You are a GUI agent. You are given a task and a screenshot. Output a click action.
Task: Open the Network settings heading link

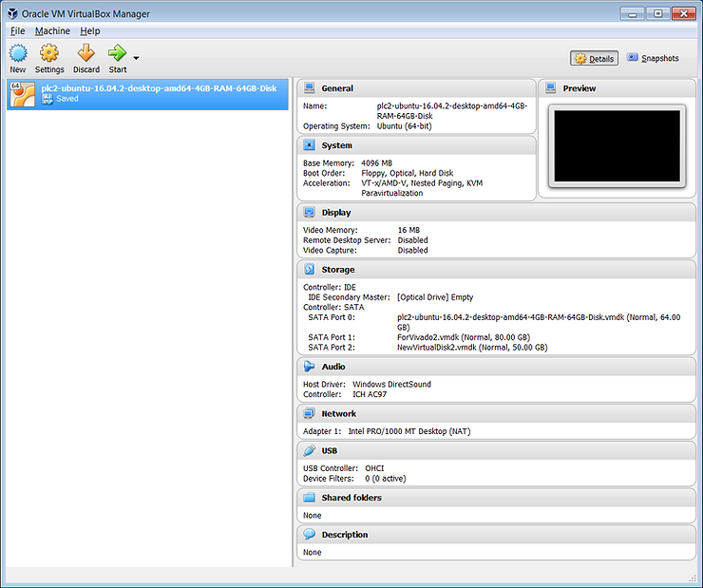click(339, 413)
